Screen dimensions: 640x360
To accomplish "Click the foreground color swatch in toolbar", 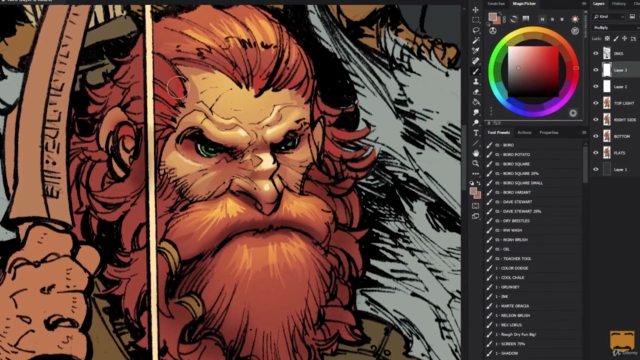I will coord(473,191).
